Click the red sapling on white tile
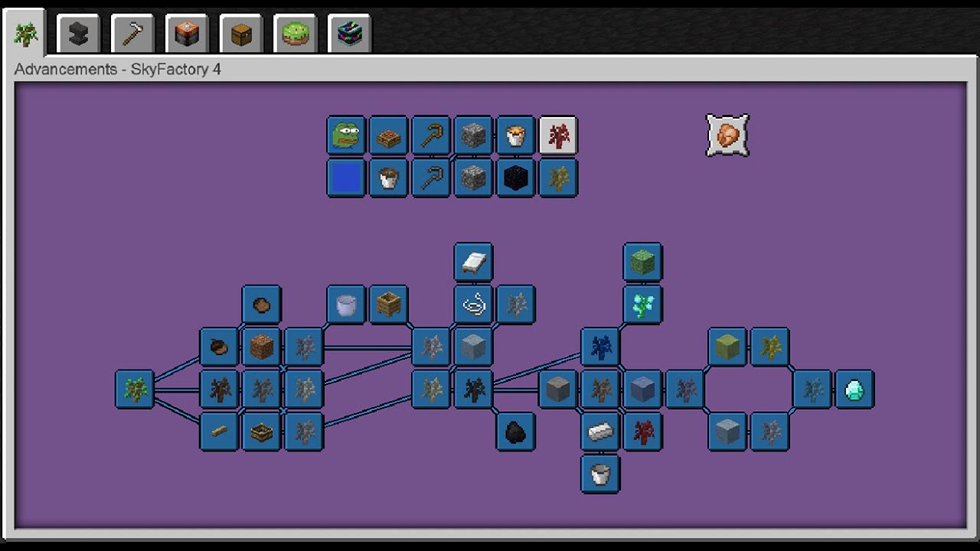The image size is (980, 551). [558, 135]
